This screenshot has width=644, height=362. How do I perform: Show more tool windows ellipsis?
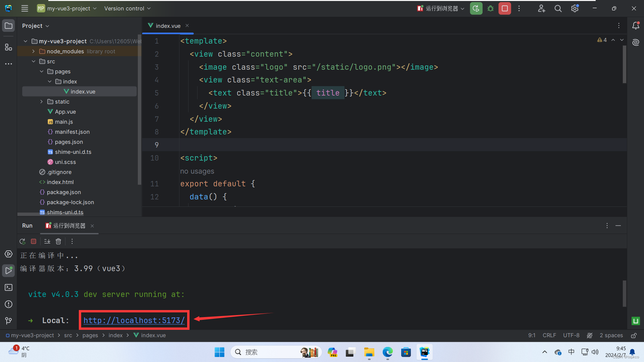[8, 64]
